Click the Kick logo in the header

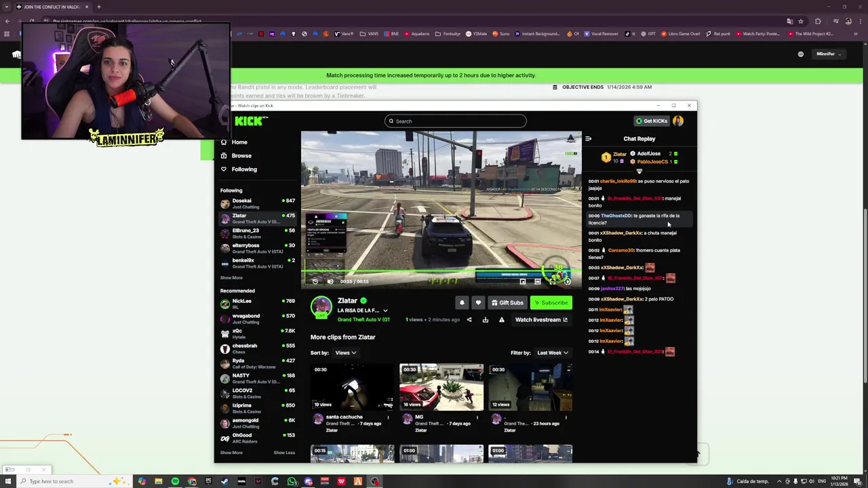(251, 121)
